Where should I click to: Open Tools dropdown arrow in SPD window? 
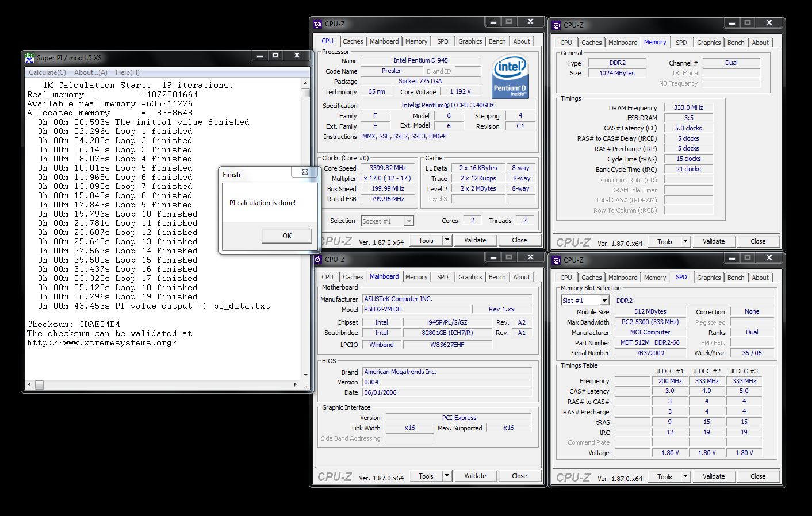click(685, 476)
